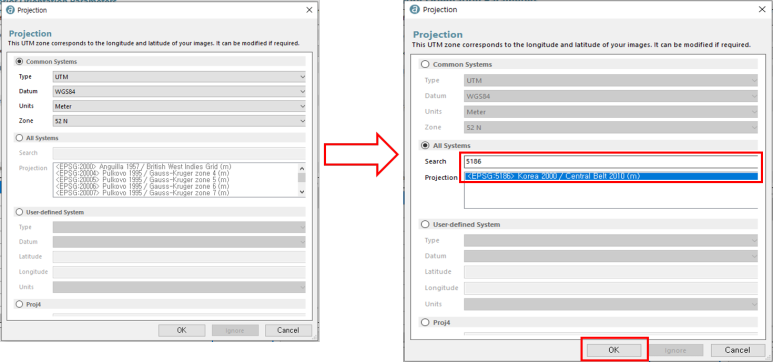This screenshot has width=773, height=362.
Task: Open the Zone dropdown showing 52 N in left dialog
Action: click(x=179, y=121)
